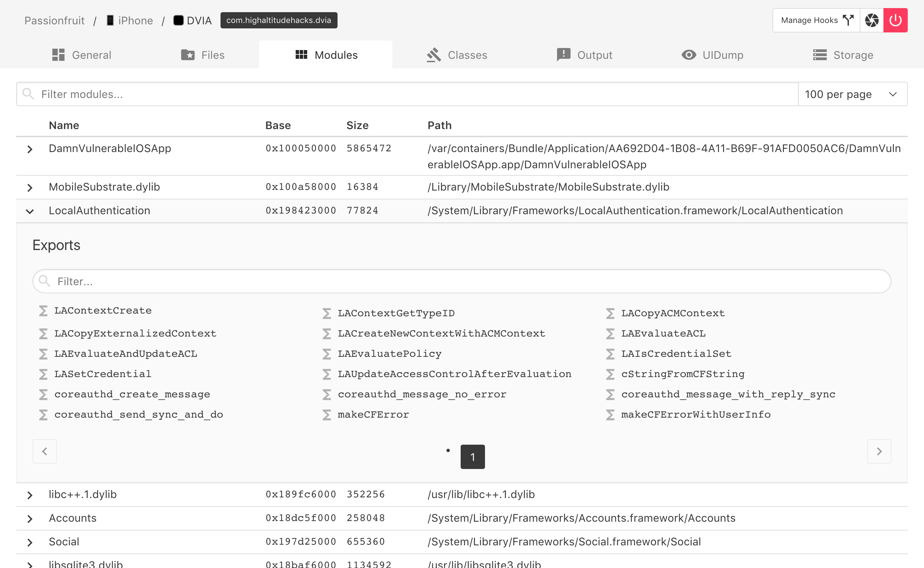Click the sigma icon beside LAContextCreate
The image size is (924, 568).
click(x=43, y=311)
